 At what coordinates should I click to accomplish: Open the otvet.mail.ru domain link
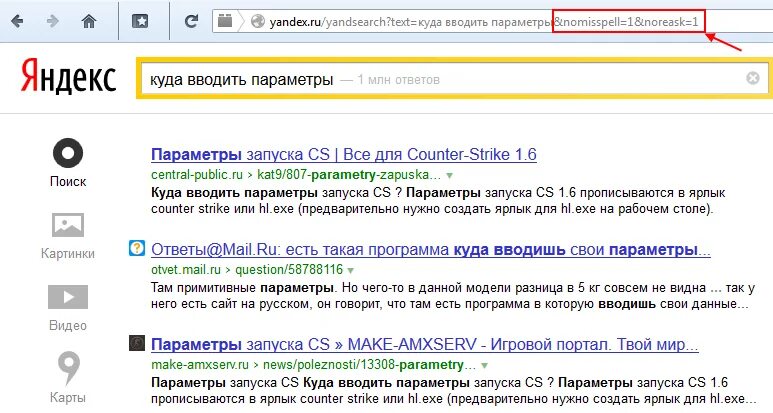tap(186, 270)
